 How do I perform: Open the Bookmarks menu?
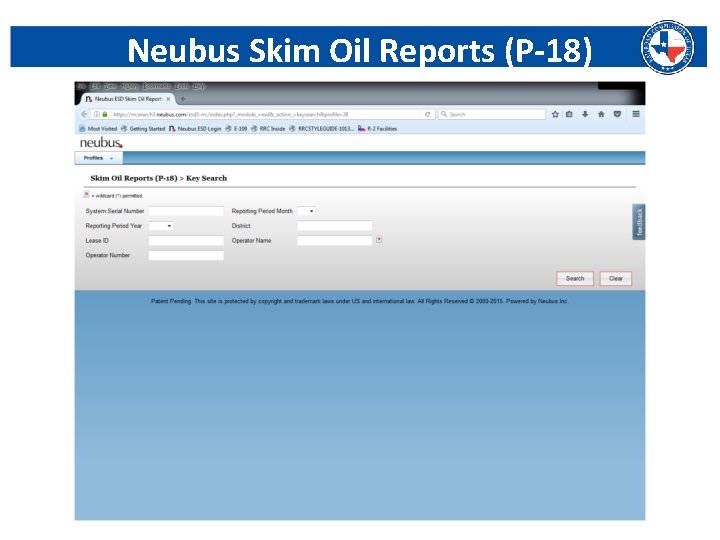tap(156, 86)
